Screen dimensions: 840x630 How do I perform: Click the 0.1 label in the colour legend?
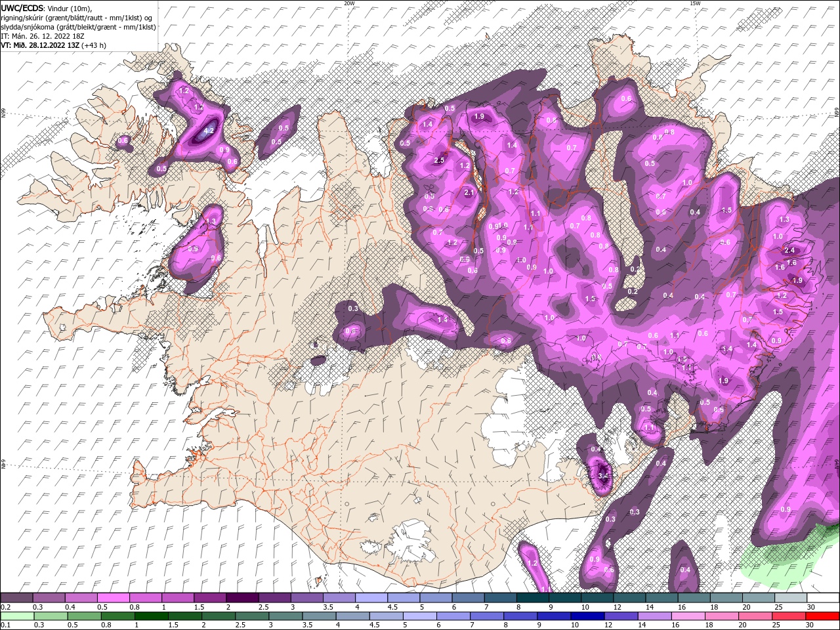point(6,625)
